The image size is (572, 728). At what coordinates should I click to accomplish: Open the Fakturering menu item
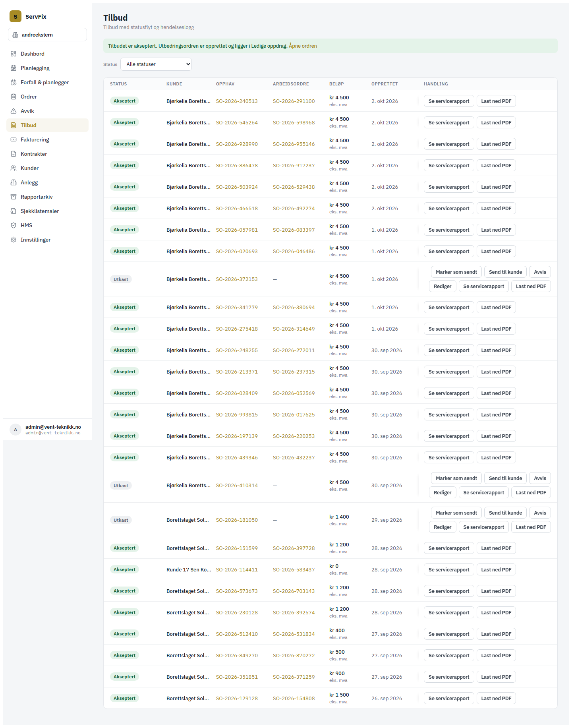[47, 139]
